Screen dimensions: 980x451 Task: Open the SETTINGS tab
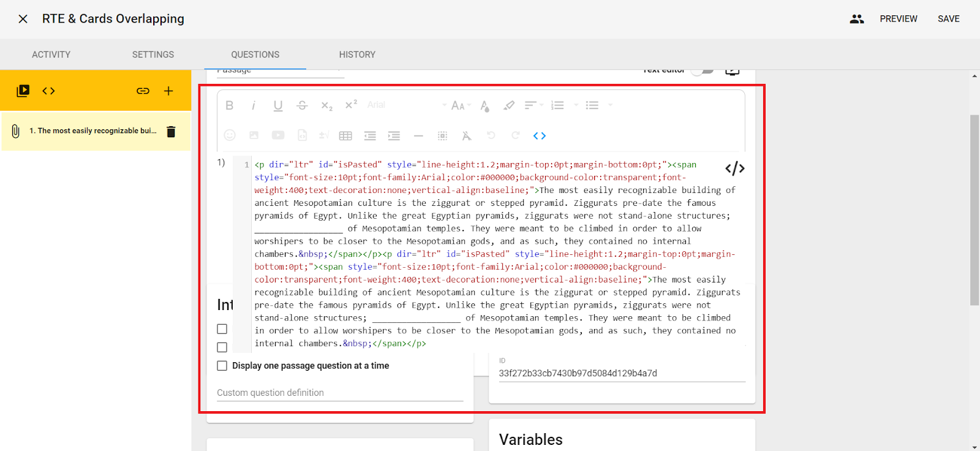(153, 55)
